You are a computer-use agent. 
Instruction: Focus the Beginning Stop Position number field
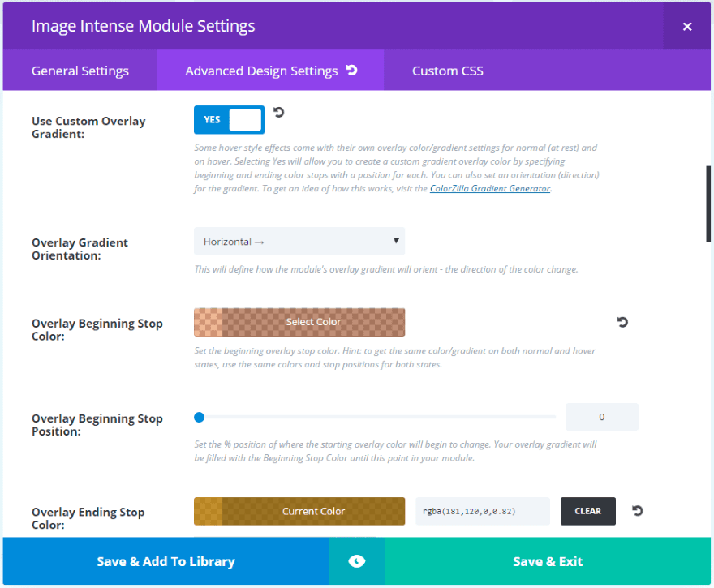(601, 417)
